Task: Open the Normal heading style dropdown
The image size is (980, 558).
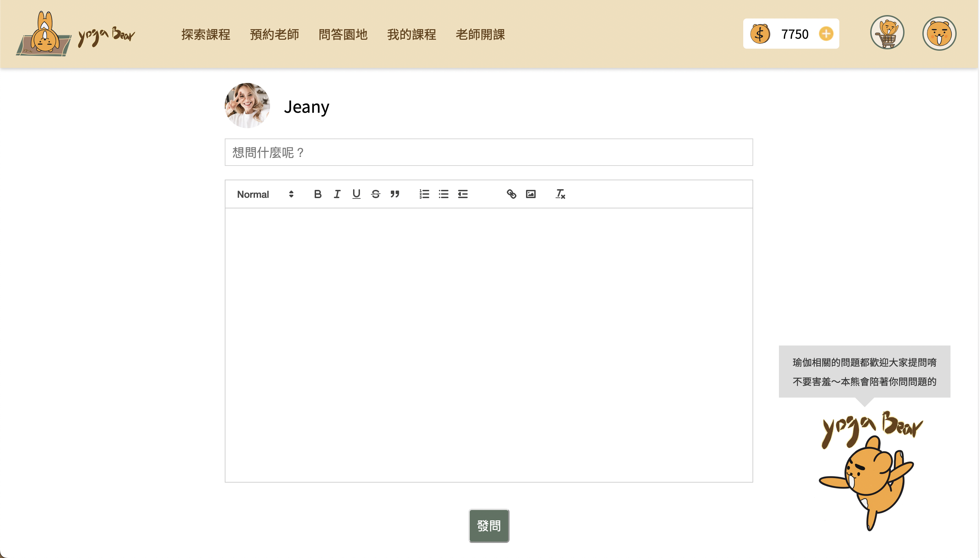Action: 265,194
